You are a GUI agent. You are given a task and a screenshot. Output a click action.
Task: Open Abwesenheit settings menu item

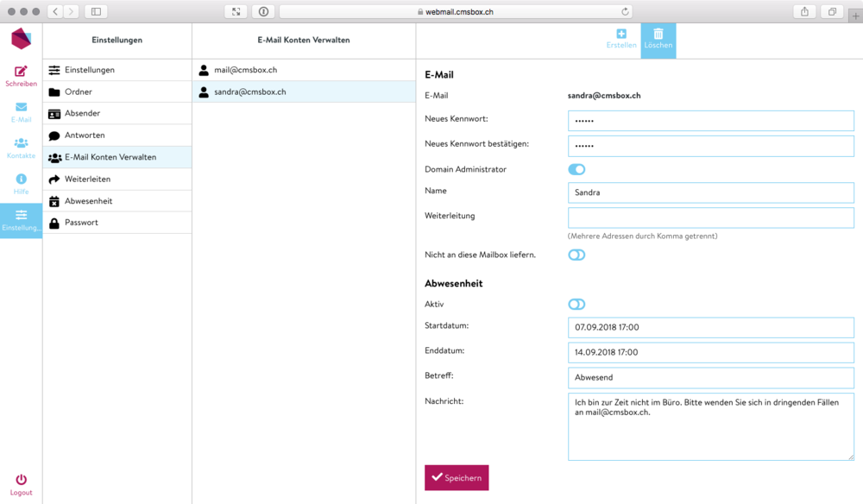(x=117, y=201)
